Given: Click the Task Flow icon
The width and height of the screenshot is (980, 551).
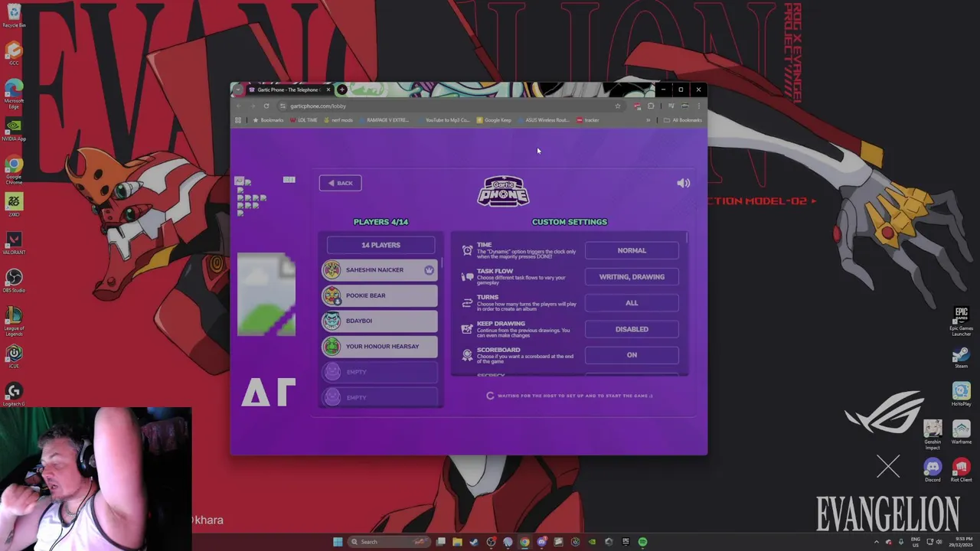Looking at the screenshot, I should (467, 277).
